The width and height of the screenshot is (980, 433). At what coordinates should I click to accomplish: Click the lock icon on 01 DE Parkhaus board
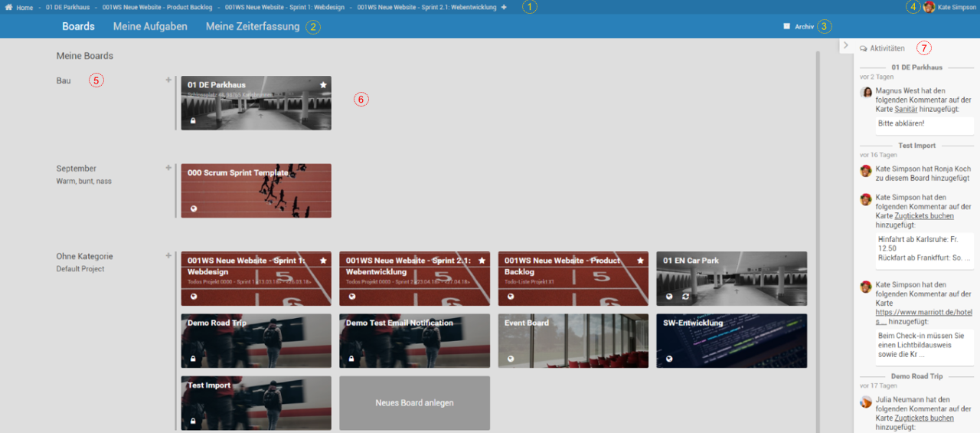(x=192, y=120)
